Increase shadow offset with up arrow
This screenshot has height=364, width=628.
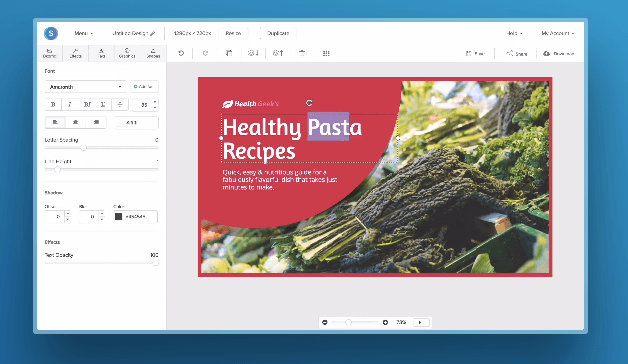67,214
